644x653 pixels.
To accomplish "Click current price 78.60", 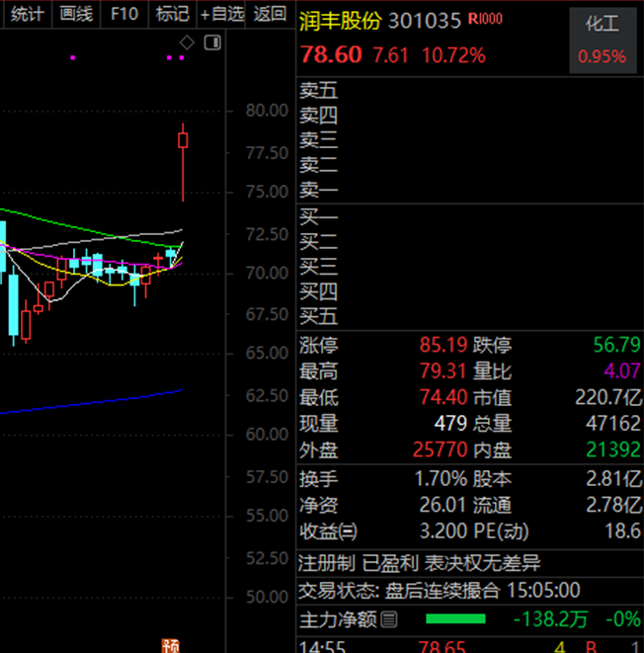I will (x=331, y=54).
